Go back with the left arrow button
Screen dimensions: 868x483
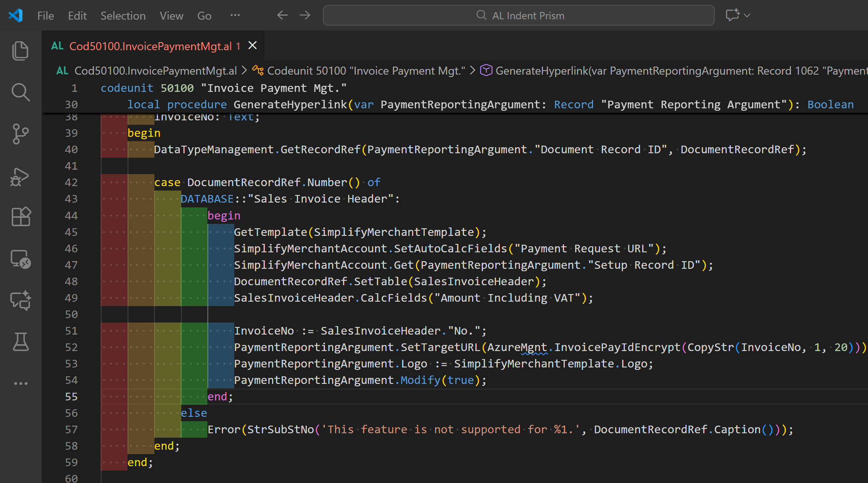282,15
